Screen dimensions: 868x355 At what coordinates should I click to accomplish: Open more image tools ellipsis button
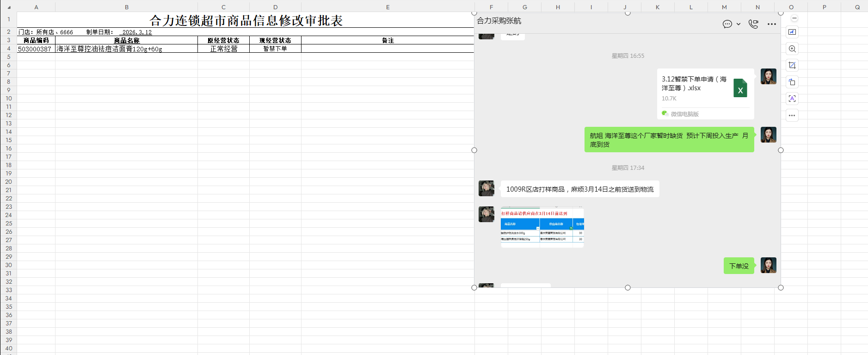[x=792, y=115]
